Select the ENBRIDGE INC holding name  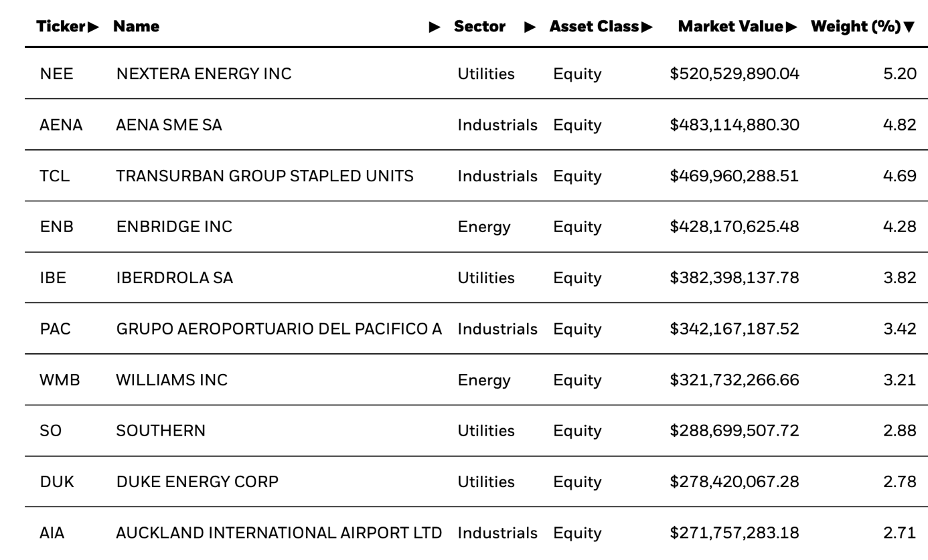click(x=174, y=227)
